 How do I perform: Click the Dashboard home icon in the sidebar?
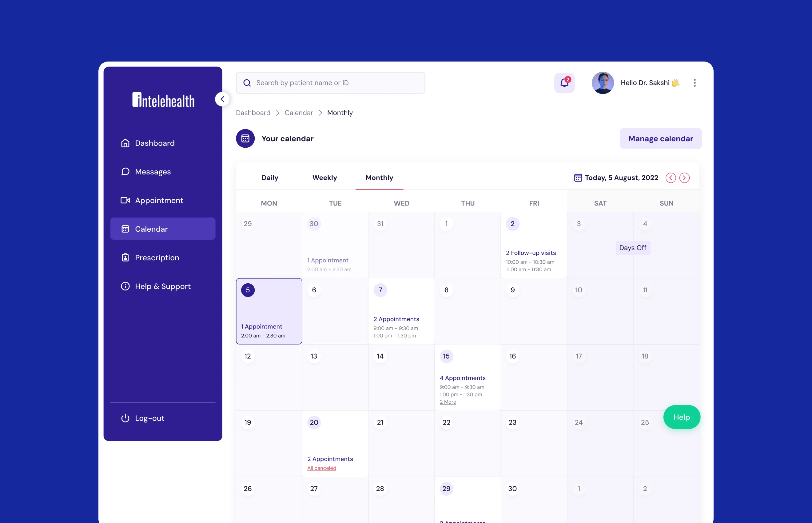[125, 143]
